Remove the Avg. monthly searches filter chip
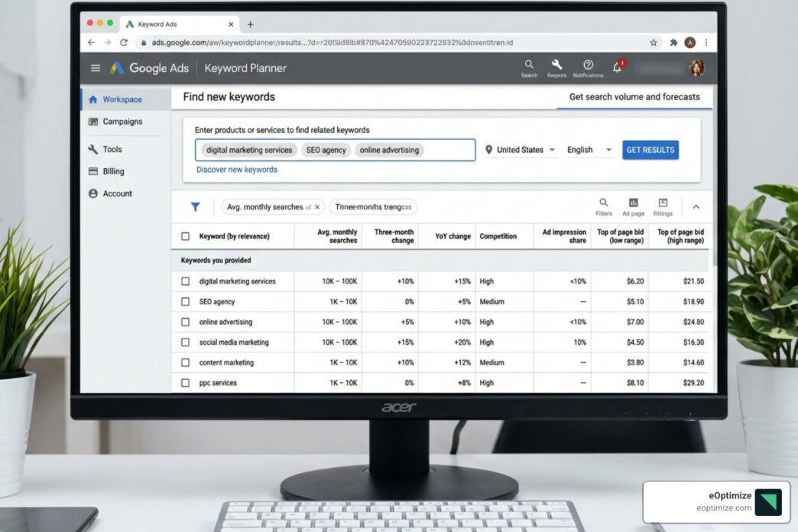Image resolution: width=798 pixels, height=532 pixels. click(317, 206)
